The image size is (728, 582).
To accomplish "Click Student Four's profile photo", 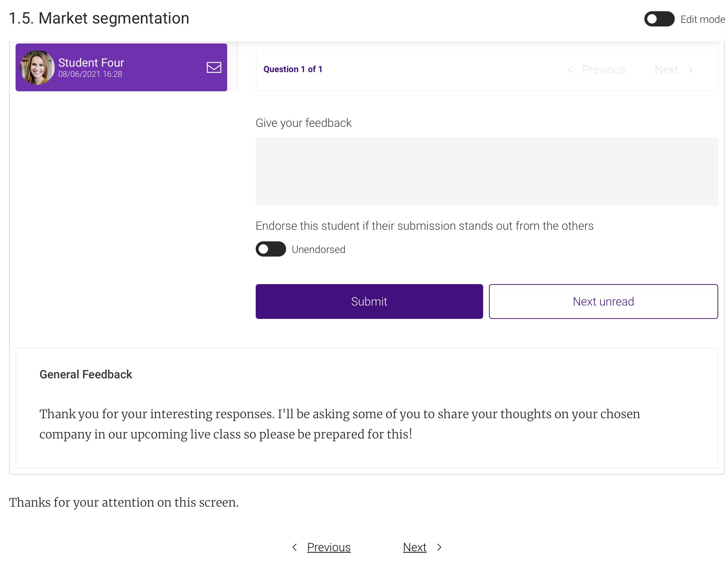I will pyautogui.click(x=37, y=68).
